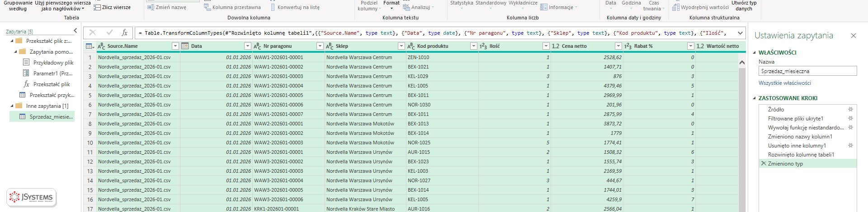Click the 123 type icon of Ilość column
The width and height of the screenshot is (868, 212).
[x=483, y=46]
